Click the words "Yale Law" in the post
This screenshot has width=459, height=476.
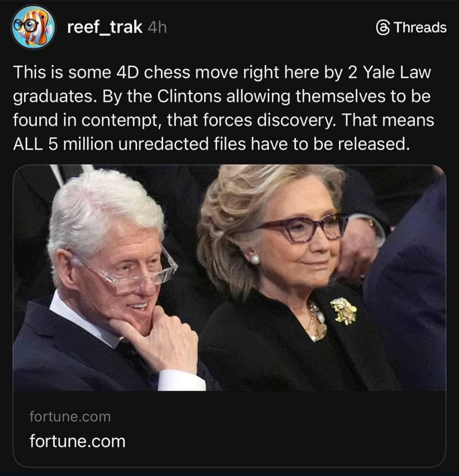[x=397, y=72]
